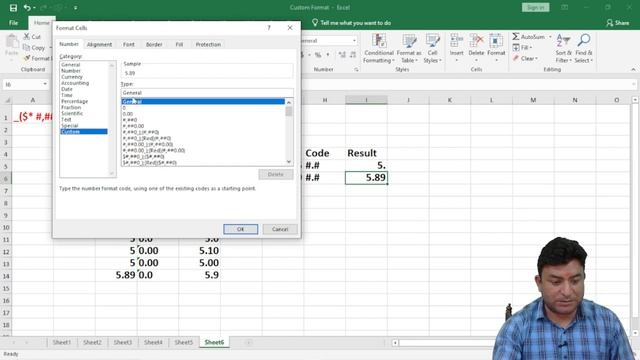The image size is (640, 360).
Task: Click the Delete cells icon
Action: [x=476, y=41]
